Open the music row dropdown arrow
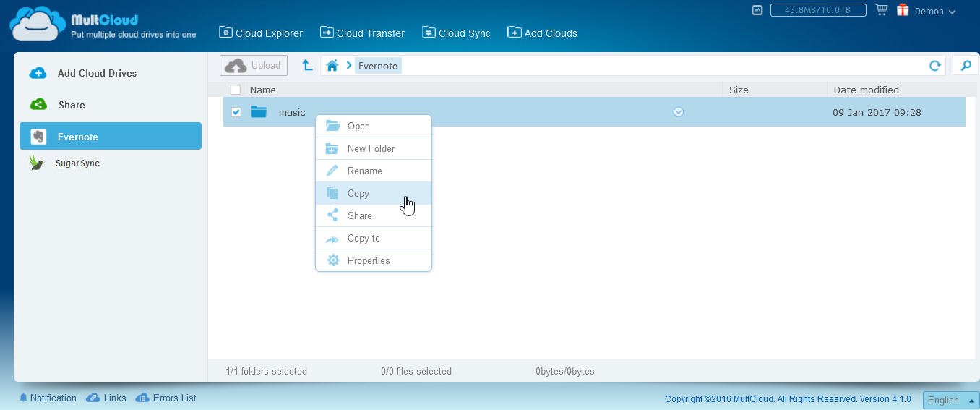 678,112
